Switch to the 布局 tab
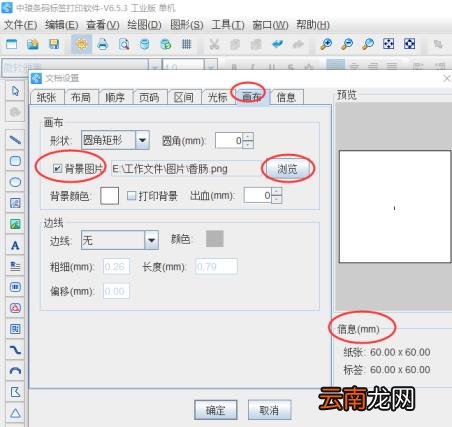The height and width of the screenshot is (427, 452). pyautogui.click(x=81, y=97)
